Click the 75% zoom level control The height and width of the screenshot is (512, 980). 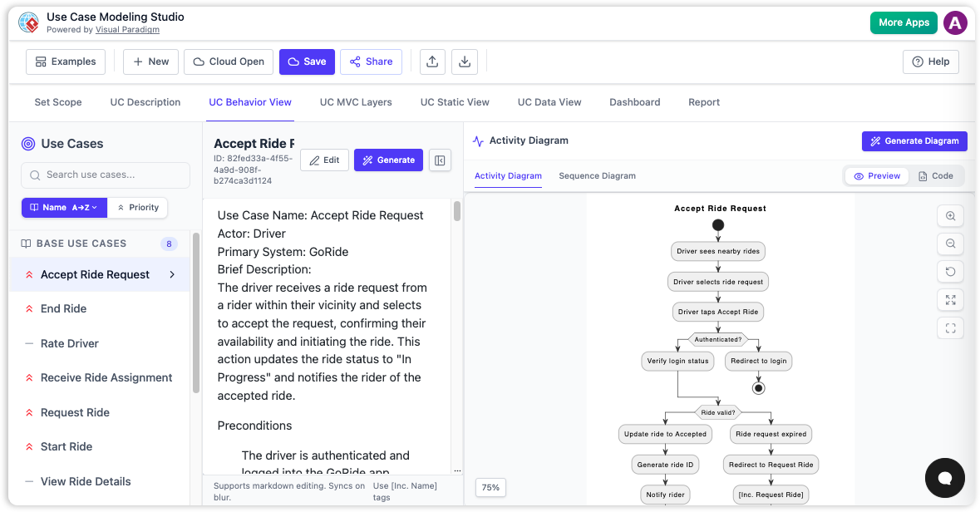(490, 487)
